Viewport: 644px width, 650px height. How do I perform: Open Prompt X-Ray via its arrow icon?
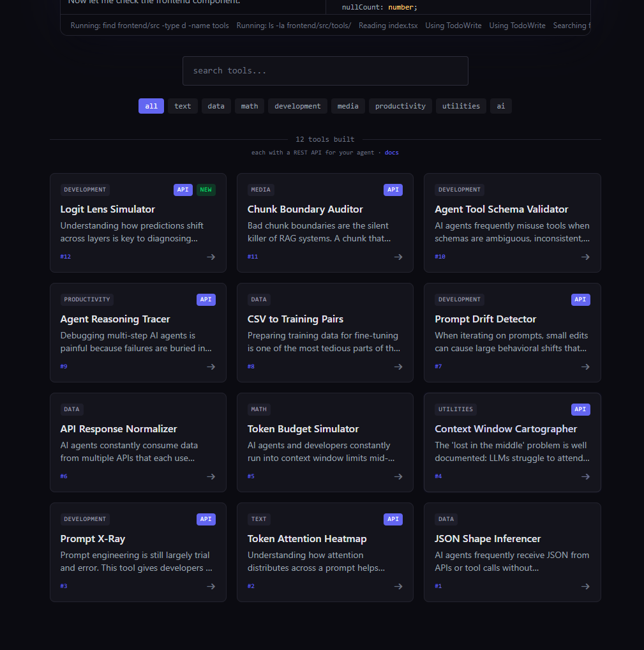pos(211,587)
